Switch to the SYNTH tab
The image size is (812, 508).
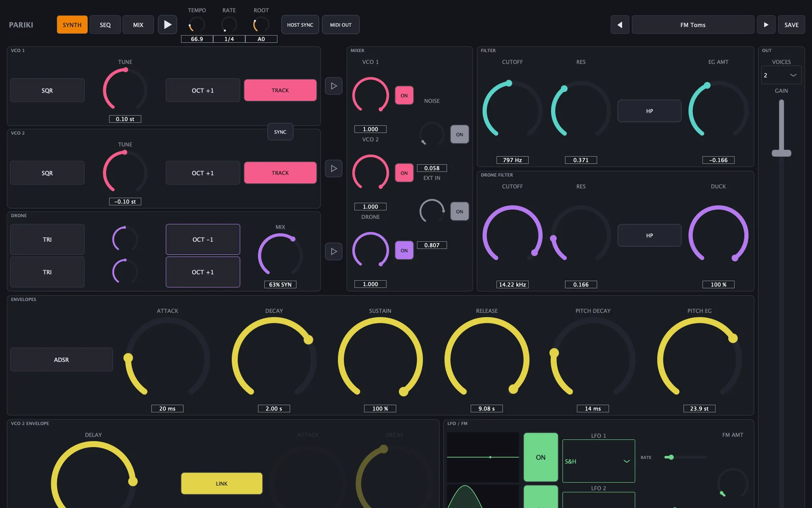click(72, 25)
